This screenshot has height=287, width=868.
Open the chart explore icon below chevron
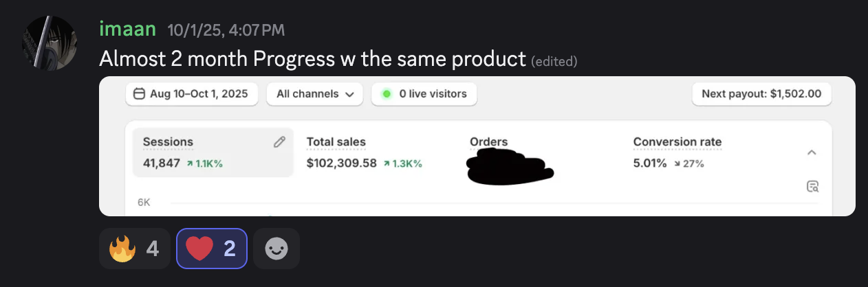coord(812,186)
